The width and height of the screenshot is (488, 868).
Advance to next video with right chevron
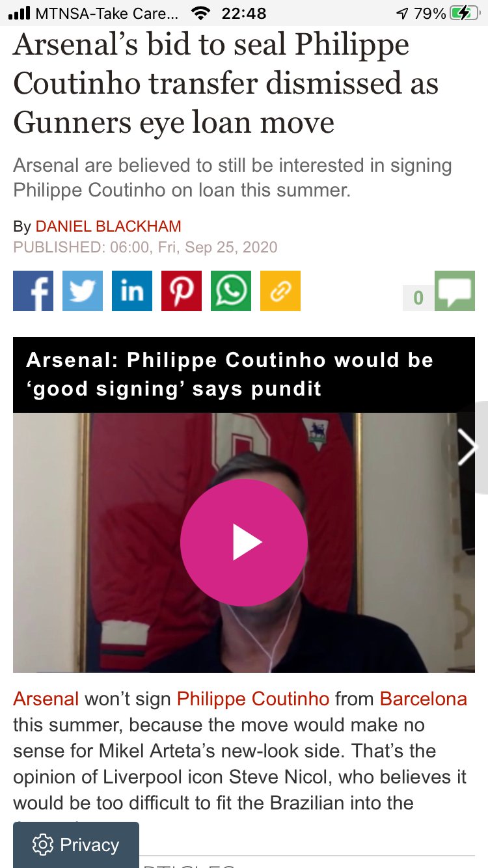pos(467,448)
